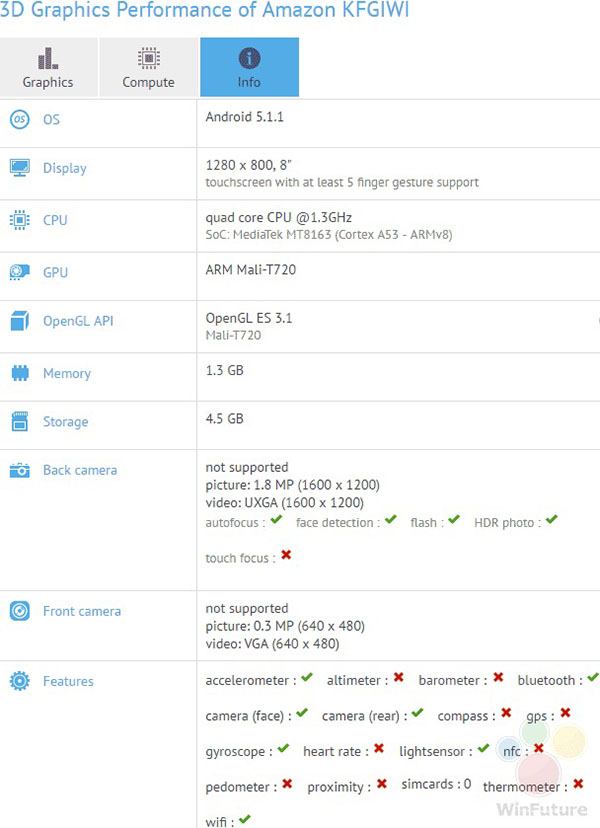Click the CPU label
600x828 pixels.
point(55,220)
